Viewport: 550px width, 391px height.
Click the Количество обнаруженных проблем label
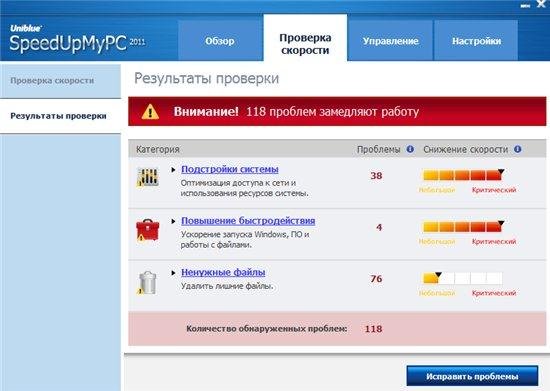(267, 329)
